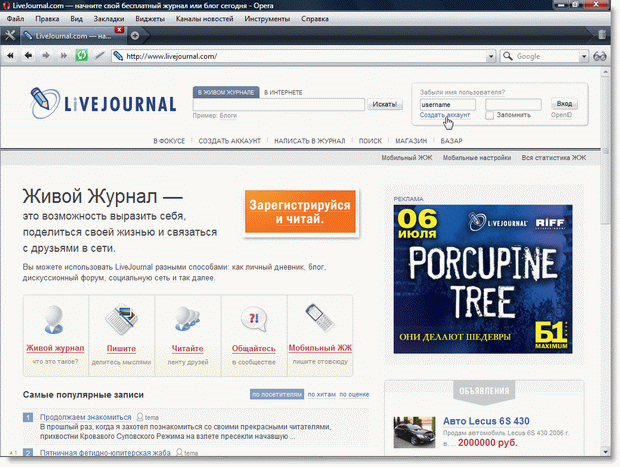620x467 pixels.
Task: Click the Создать аккаунт link under username
Action: pyautogui.click(x=445, y=115)
